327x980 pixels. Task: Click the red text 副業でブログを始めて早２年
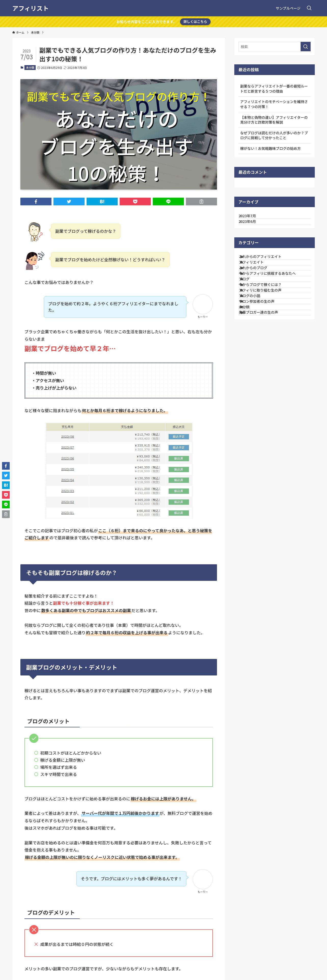70,349
